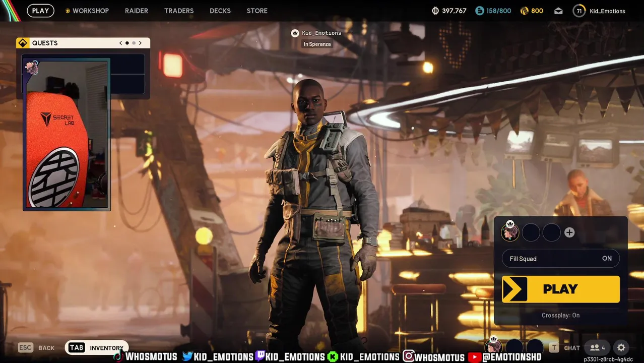Click the Kid_Emotions nameplate above character

point(321,33)
